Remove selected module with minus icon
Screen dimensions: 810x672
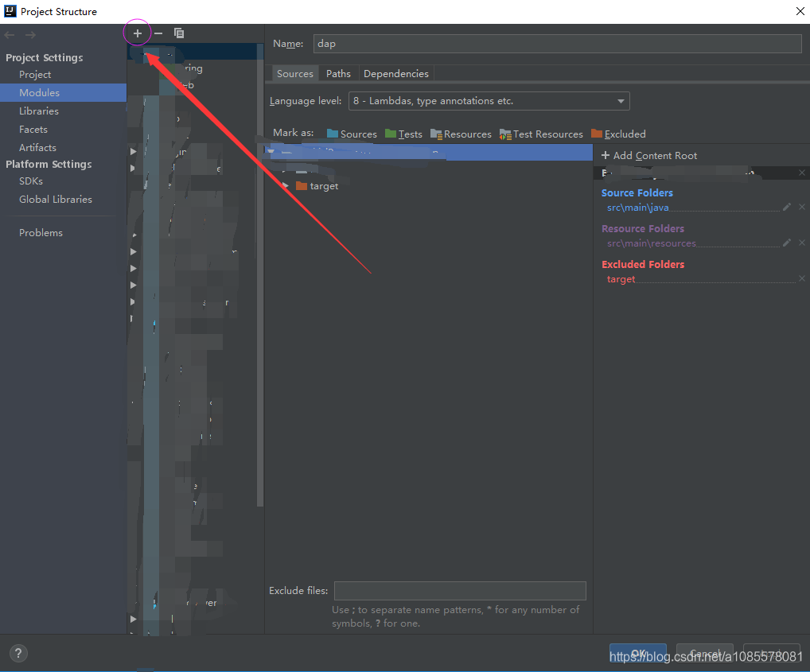(158, 33)
